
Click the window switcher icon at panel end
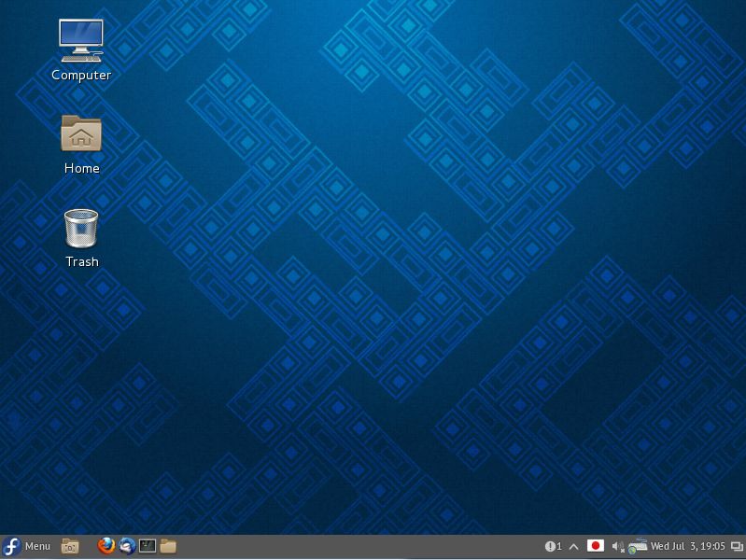(x=737, y=546)
